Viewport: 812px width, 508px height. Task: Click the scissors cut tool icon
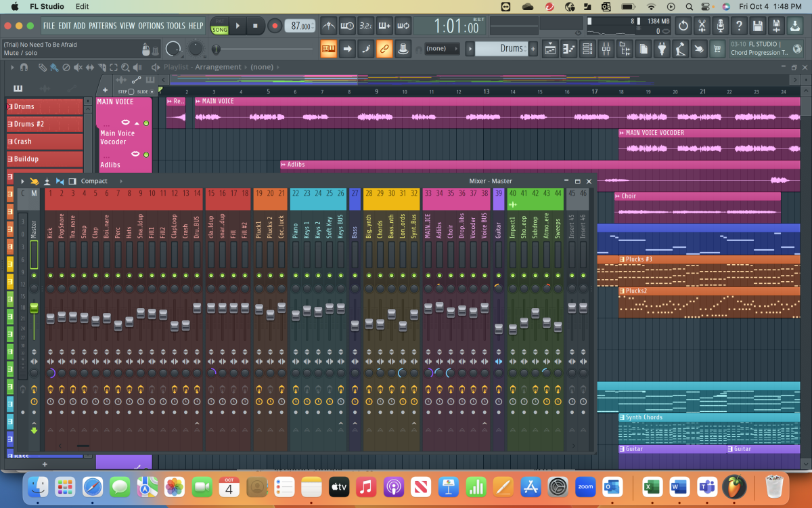tap(702, 26)
